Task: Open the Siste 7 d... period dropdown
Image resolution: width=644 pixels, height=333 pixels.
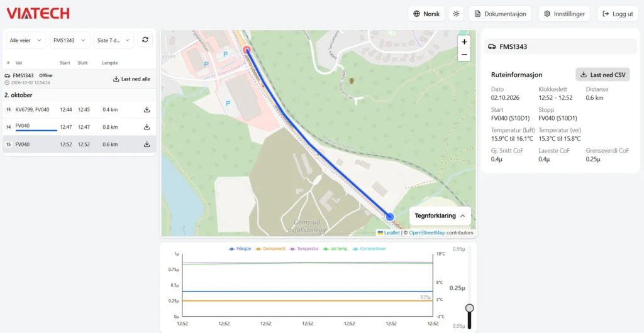Action: tap(114, 40)
